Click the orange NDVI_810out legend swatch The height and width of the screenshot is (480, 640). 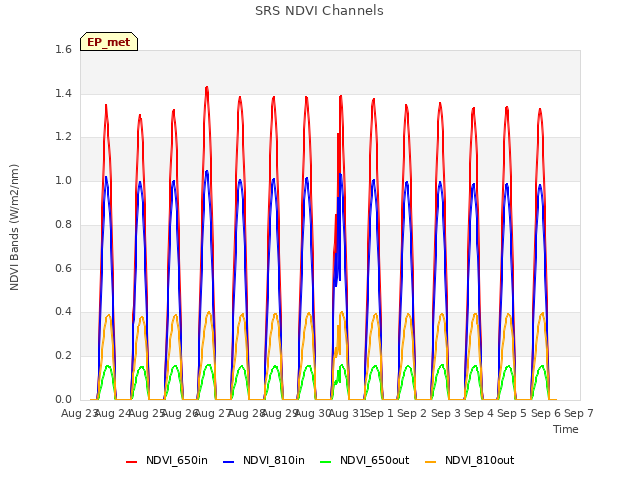431,462
